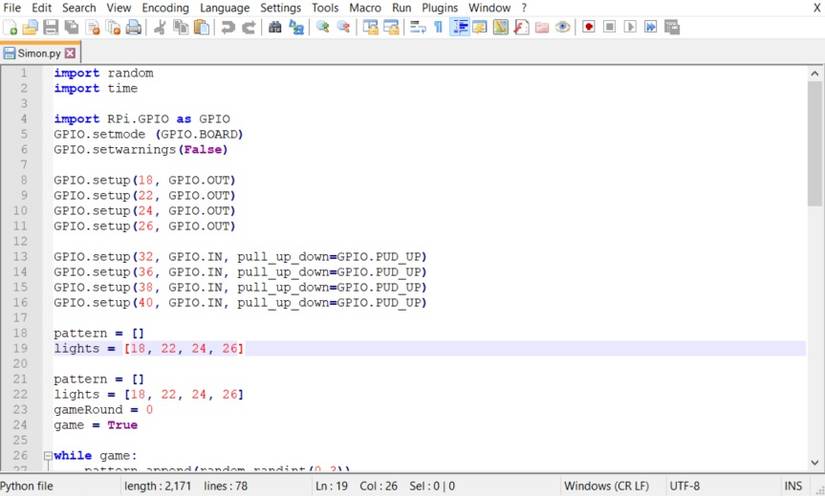Click the vertical scrollbar down arrow
Screen dimensions: 825x496
click(x=814, y=463)
